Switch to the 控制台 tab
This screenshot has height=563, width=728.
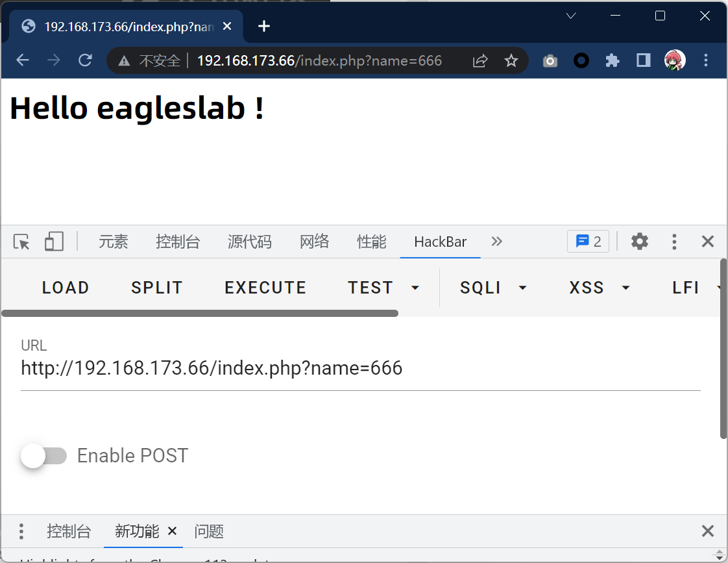point(178,242)
